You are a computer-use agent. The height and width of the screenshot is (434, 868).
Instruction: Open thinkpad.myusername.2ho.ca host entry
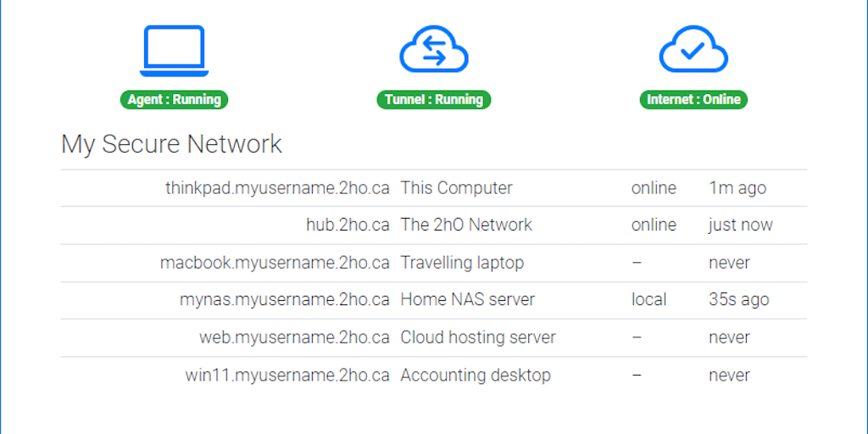click(x=277, y=188)
